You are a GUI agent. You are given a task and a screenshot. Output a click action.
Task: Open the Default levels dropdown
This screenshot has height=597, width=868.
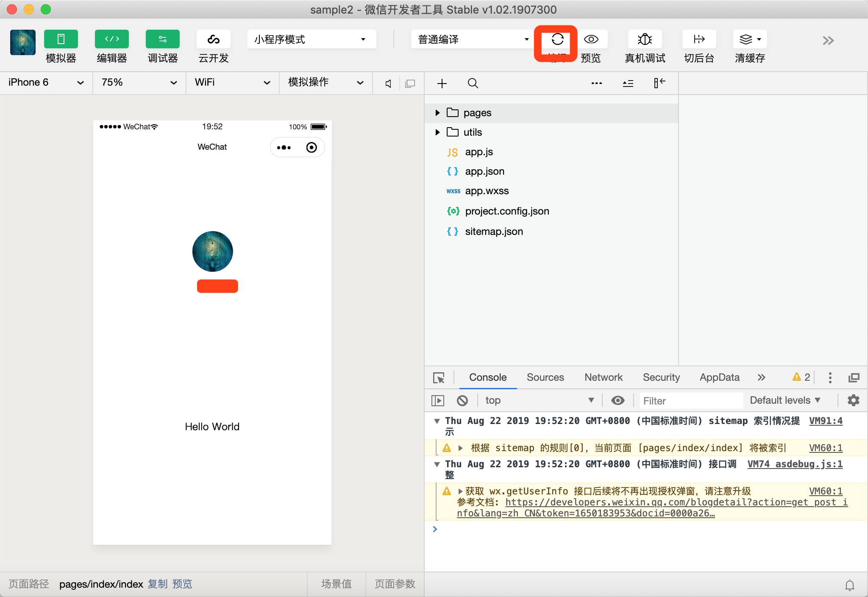pyautogui.click(x=785, y=400)
